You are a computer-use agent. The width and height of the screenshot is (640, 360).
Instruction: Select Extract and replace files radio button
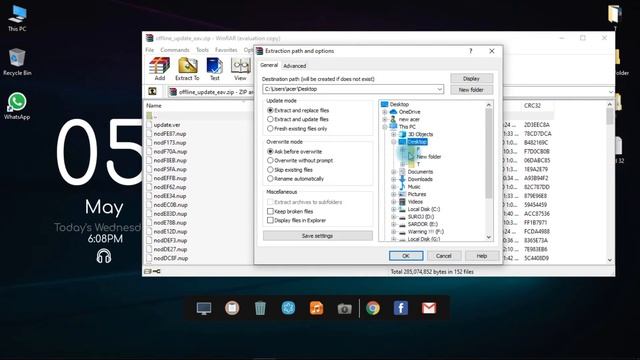(x=270, y=110)
